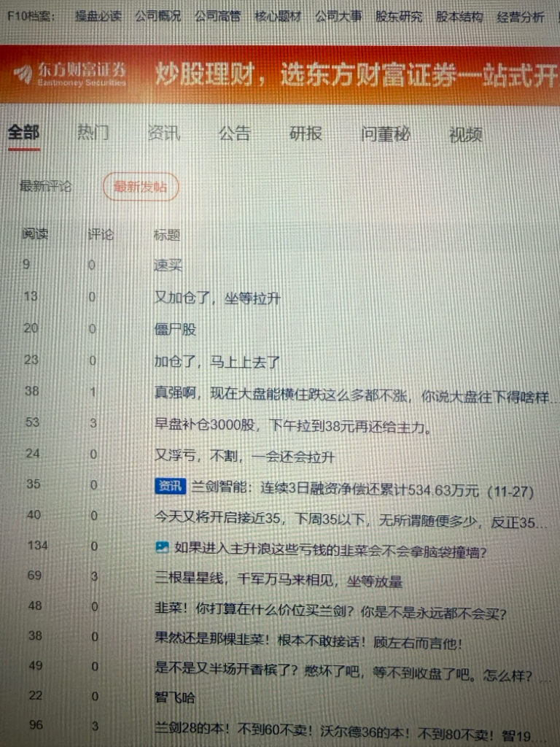560x747 pixels.
Task: Open the 公司大事 tab
Action: pos(338,17)
